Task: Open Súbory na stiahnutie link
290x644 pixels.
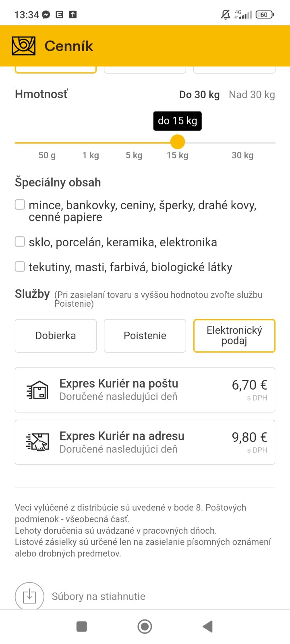Action: pos(98,596)
